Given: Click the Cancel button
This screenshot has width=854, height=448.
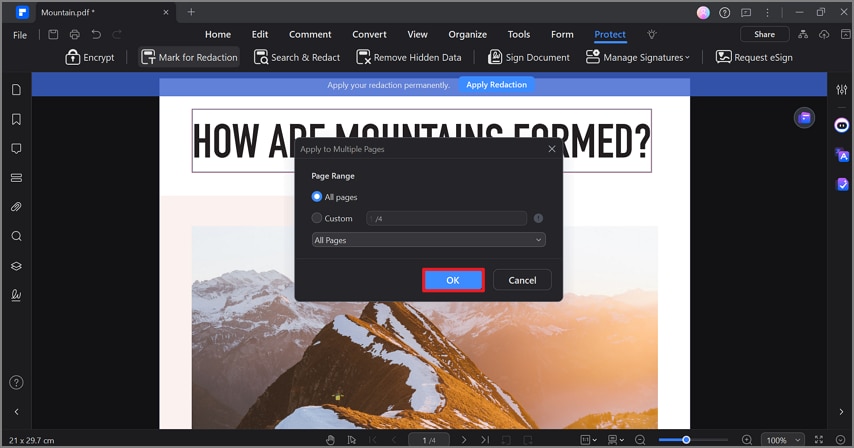Looking at the screenshot, I should 522,280.
